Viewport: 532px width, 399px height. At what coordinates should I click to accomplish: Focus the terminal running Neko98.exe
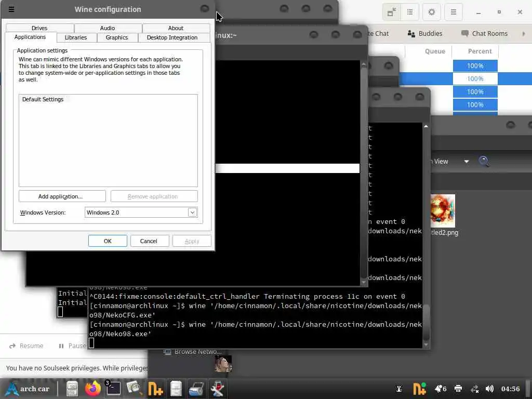(256, 320)
